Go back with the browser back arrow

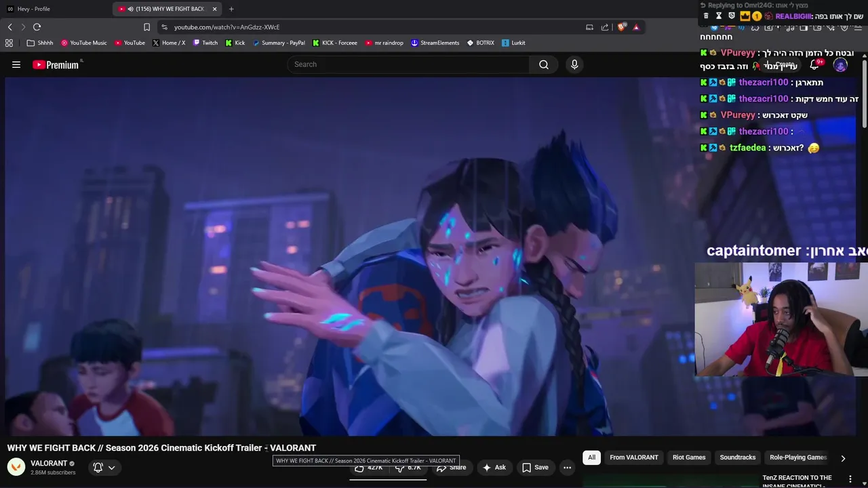pyautogui.click(x=9, y=27)
